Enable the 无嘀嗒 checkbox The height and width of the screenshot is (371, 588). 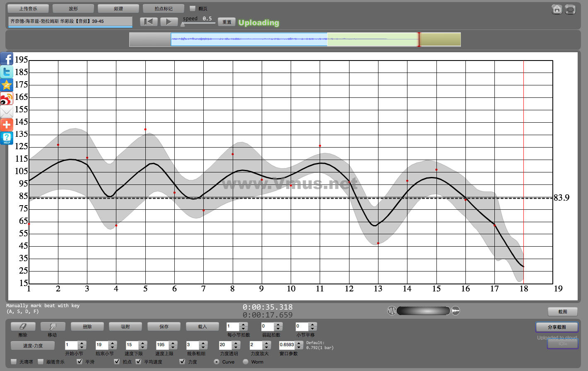14,361
